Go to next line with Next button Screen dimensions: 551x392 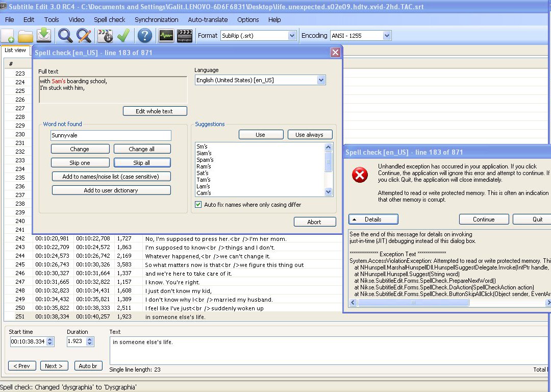click(54, 366)
